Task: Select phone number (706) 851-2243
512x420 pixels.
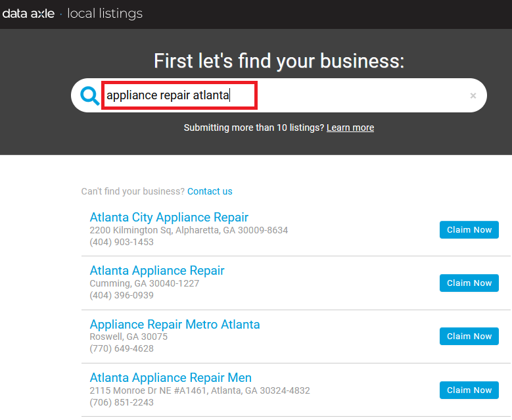Action: pos(122,402)
